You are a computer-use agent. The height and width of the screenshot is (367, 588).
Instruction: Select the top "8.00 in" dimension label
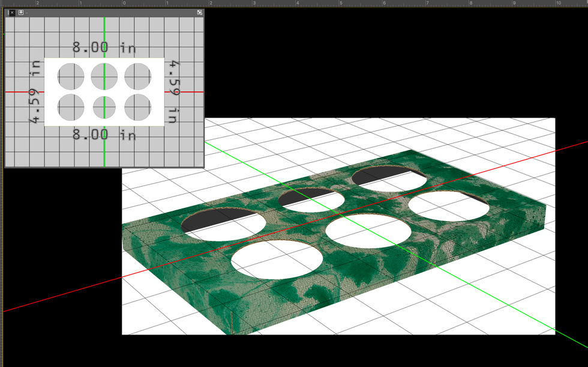click(x=104, y=47)
